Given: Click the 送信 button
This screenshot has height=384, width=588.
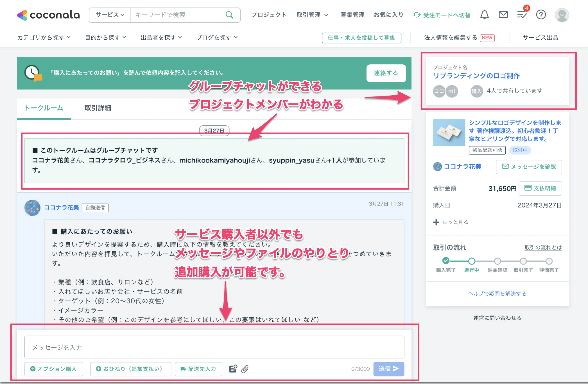Looking at the screenshot, I should (x=389, y=369).
